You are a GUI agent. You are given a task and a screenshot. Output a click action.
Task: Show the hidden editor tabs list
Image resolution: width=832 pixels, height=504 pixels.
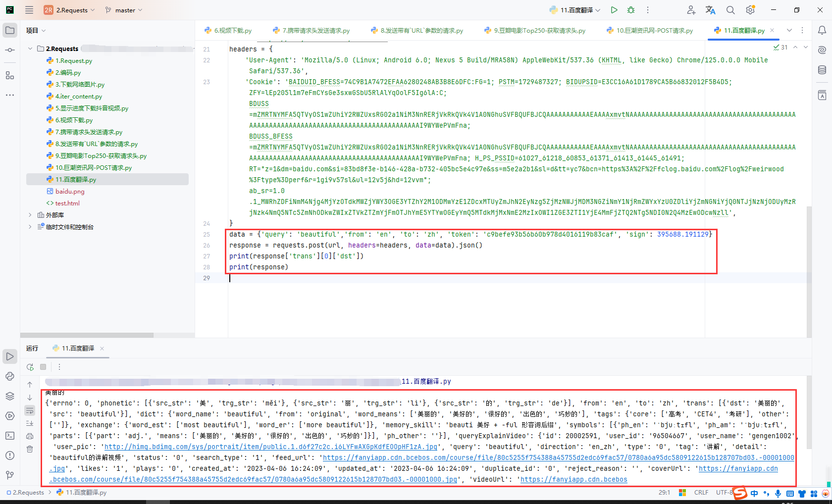(789, 30)
